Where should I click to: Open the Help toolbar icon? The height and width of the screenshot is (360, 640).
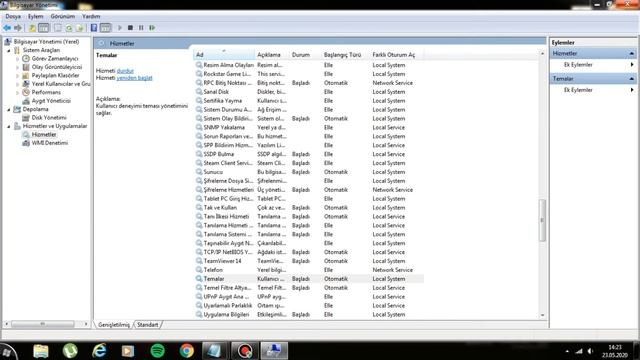coord(94,28)
